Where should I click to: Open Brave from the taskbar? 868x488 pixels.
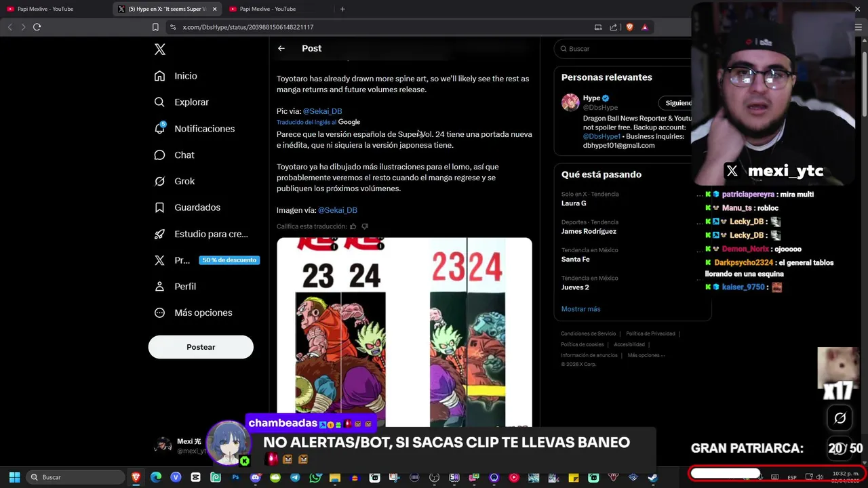pos(136,477)
